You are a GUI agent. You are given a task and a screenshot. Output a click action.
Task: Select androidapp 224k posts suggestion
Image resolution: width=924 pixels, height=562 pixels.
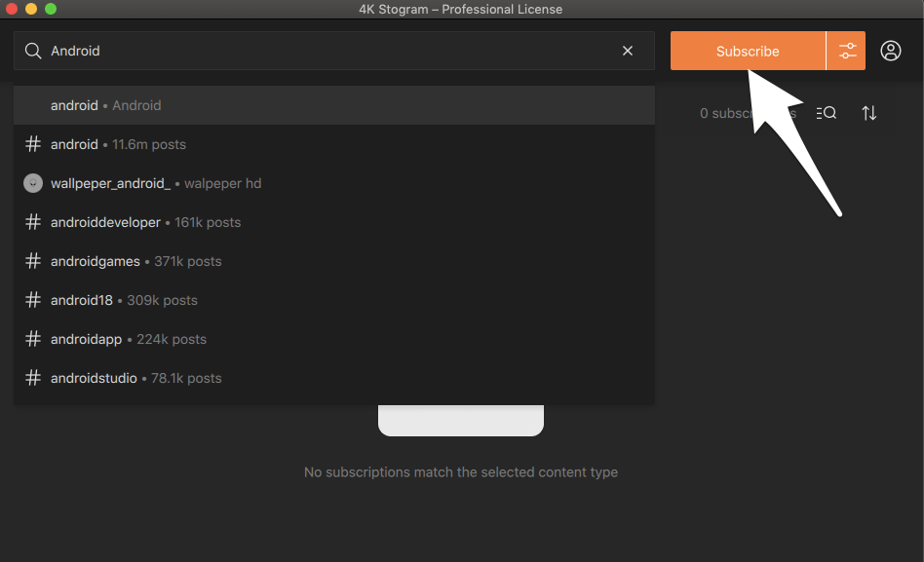[x=128, y=339]
